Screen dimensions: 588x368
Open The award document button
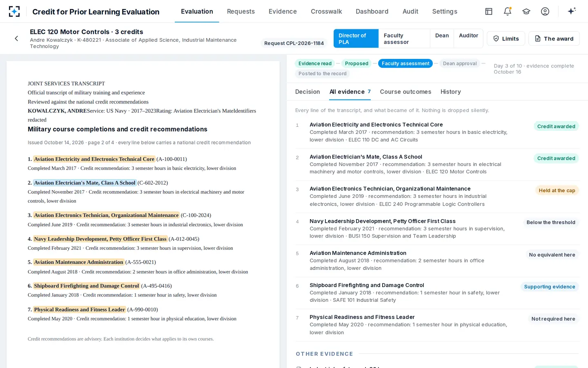pyautogui.click(x=554, y=38)
